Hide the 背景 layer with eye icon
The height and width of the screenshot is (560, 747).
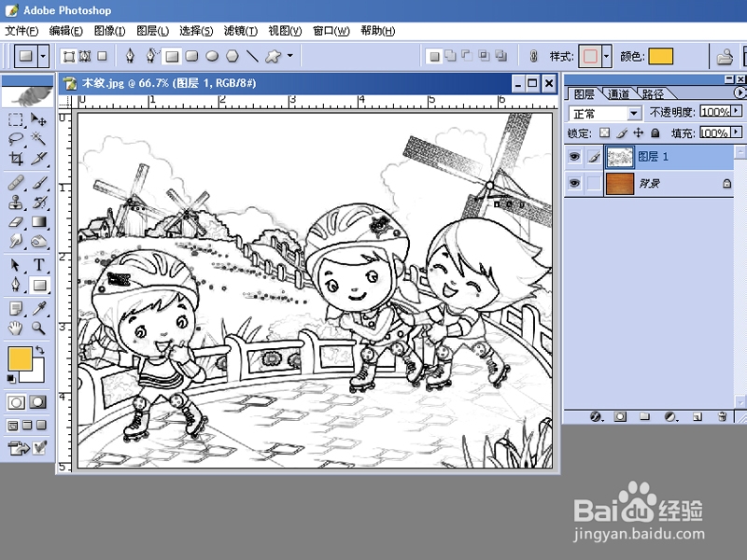574,183
